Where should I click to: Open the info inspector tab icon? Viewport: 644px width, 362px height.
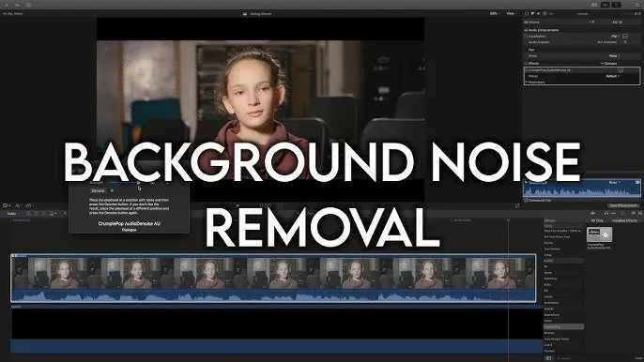[545, 13]
